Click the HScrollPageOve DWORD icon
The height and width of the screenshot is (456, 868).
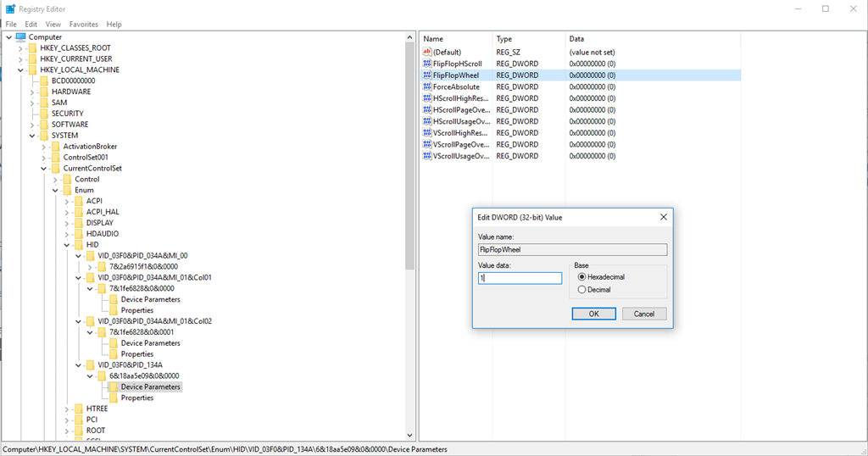(x=427, y=109)
